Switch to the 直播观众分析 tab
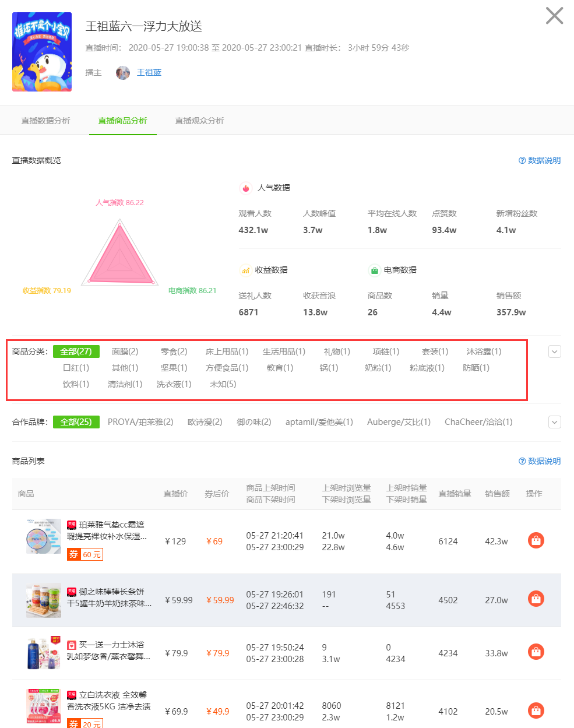This screenshot has height=728, width=574. pyautogui.click(x=199, y=121)
